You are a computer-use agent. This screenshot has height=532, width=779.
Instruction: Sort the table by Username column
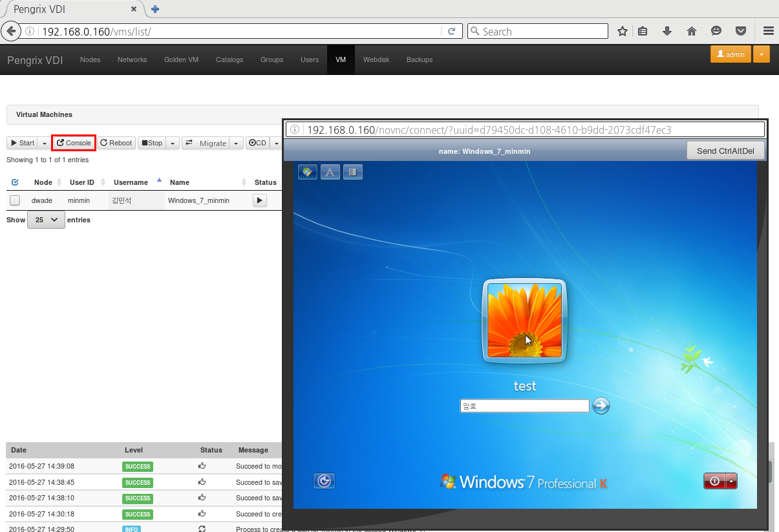click(x=136, y=182)
